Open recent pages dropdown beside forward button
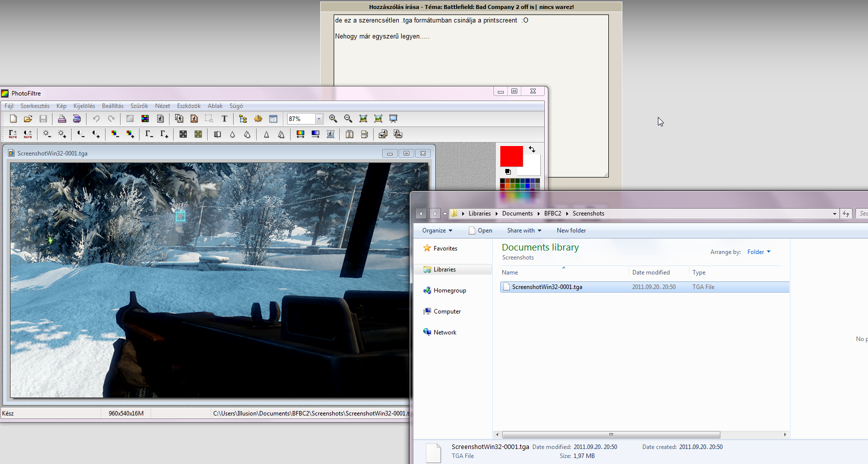868x464 pixels. click(445, 214)
